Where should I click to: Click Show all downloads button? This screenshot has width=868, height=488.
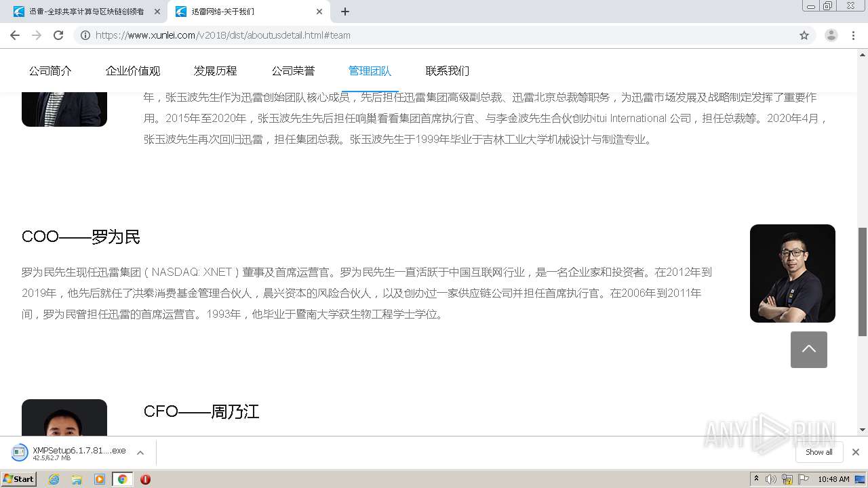[819, 452]
